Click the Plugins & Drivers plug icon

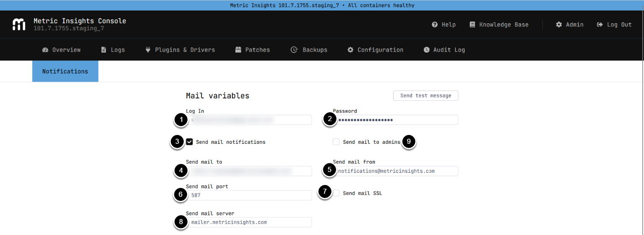(148, 50)
